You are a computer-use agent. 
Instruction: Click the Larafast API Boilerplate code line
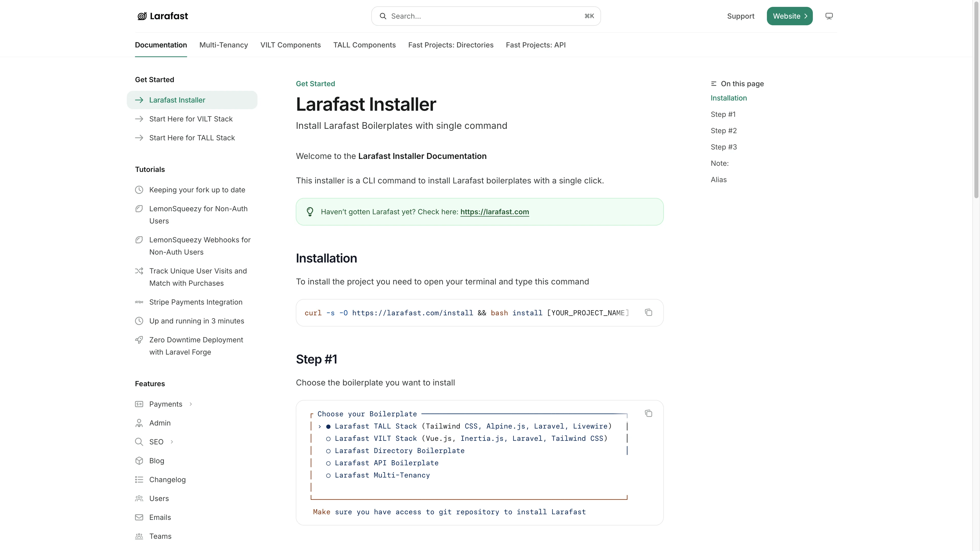point(387,463)
